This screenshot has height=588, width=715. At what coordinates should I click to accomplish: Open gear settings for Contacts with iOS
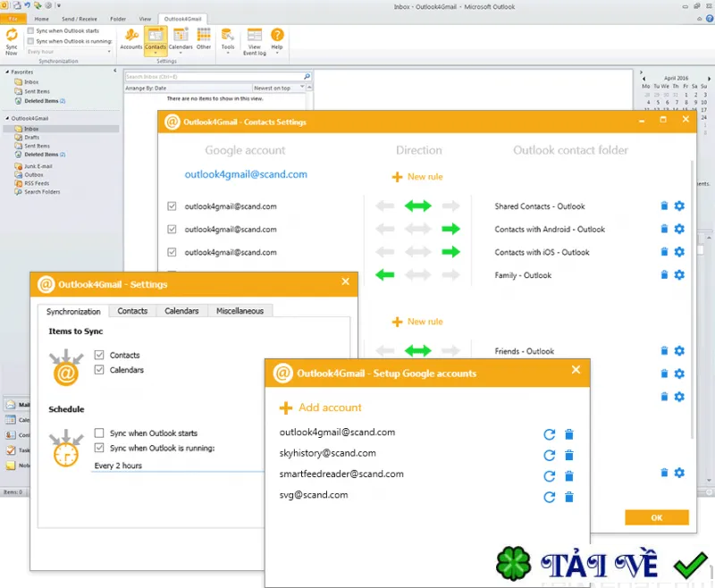click(679, 252)
